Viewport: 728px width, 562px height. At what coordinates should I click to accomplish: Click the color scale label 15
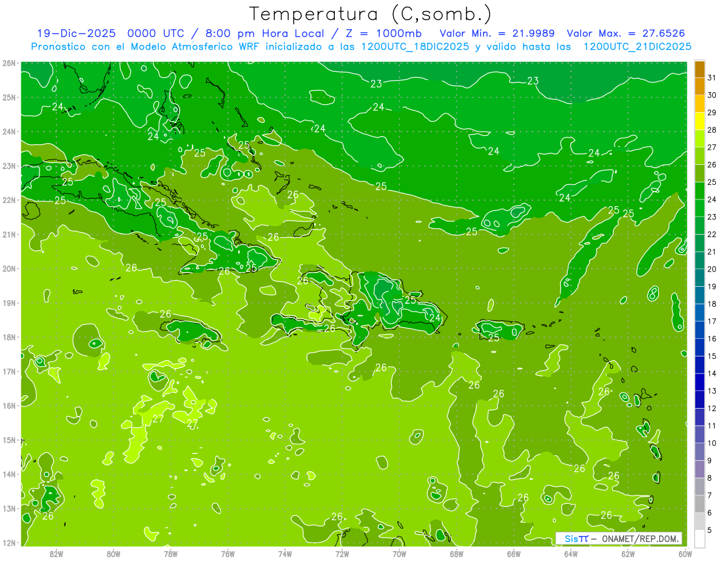click(x=712, y=356)
